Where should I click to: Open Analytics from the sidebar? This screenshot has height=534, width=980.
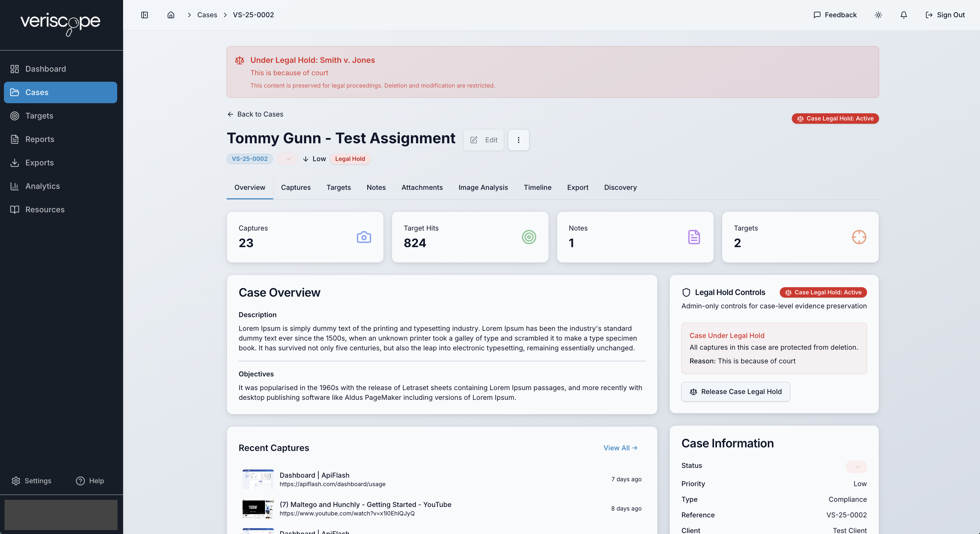[42, 186]
